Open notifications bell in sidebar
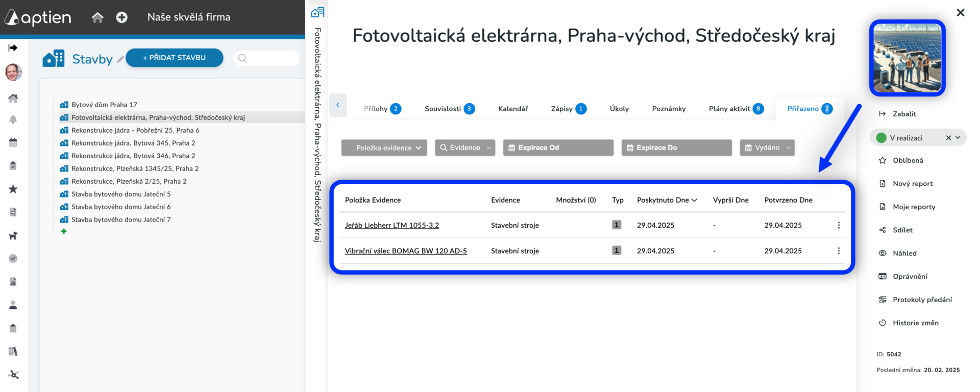The height and width of the screenshot is (392, 980). pos(13,119)
